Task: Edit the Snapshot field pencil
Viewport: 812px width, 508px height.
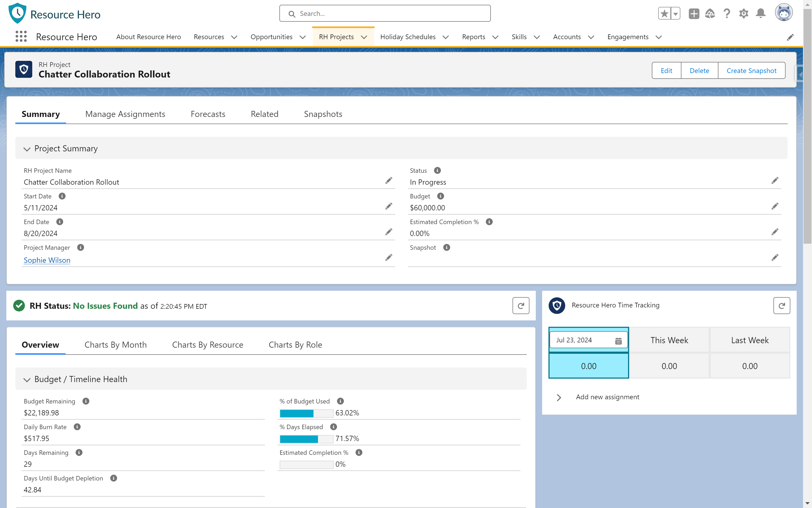Action: (775, 258)
